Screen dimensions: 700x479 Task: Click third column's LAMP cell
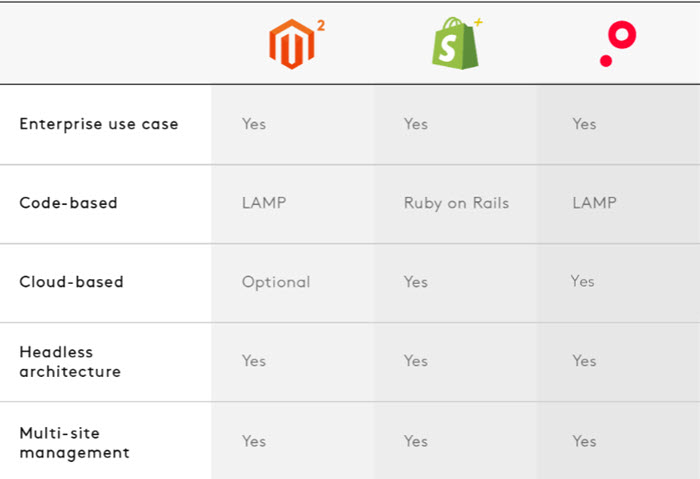point(594,203)
